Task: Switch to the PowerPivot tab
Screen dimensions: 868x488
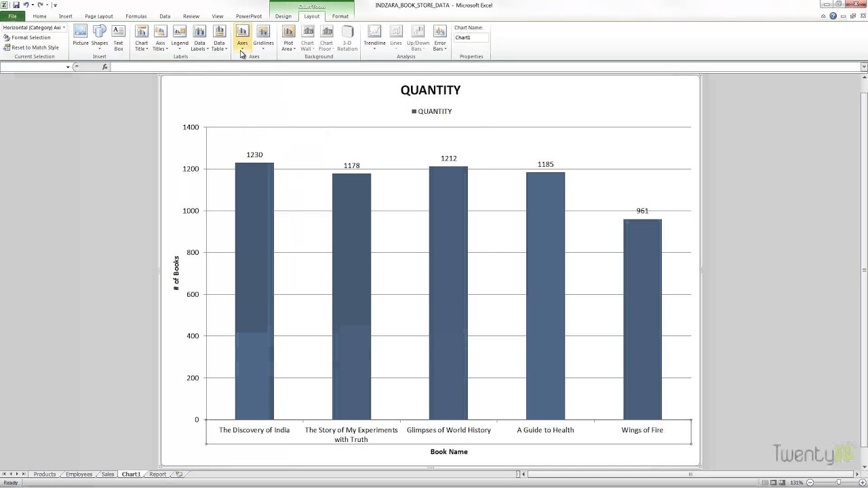Action: pyautogui.click(x=249, y=16)
